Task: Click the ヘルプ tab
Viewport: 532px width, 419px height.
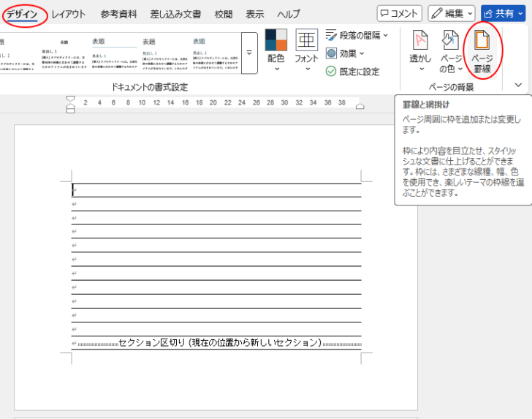Action: point(289,15)
